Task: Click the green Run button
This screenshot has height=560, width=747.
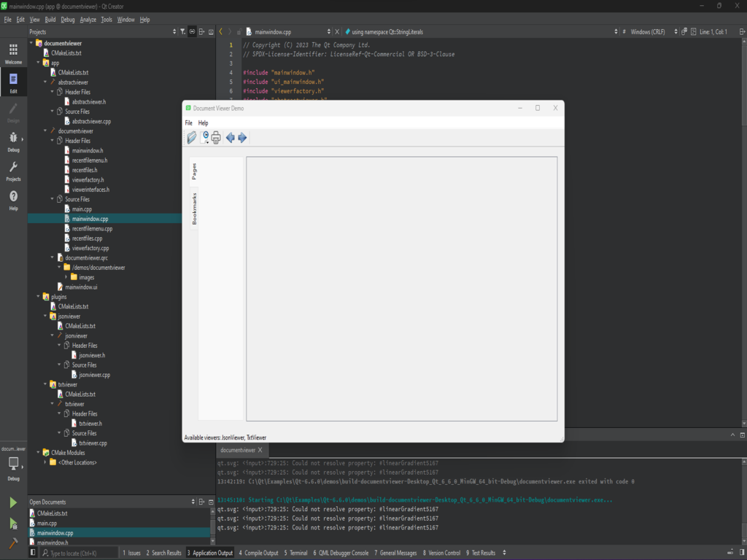Action: click(x=13, y=502)
